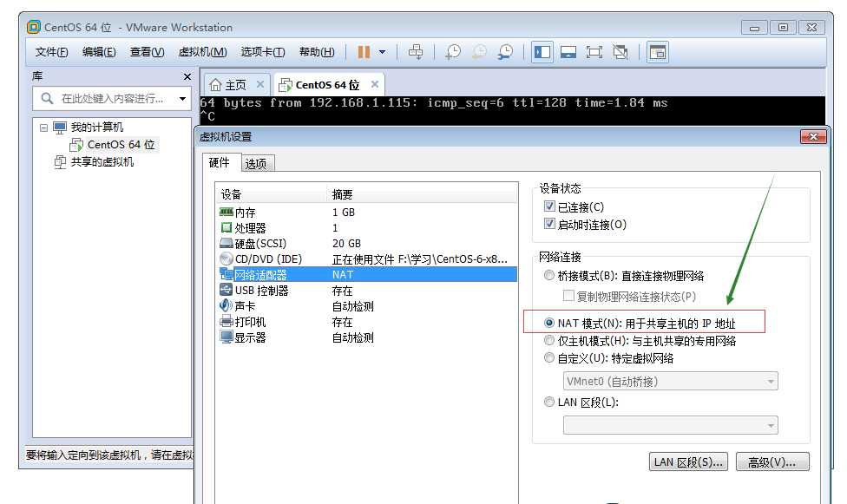Open the 帮助(H) menu
Screen dimensions: 847x504
(317, 52)
